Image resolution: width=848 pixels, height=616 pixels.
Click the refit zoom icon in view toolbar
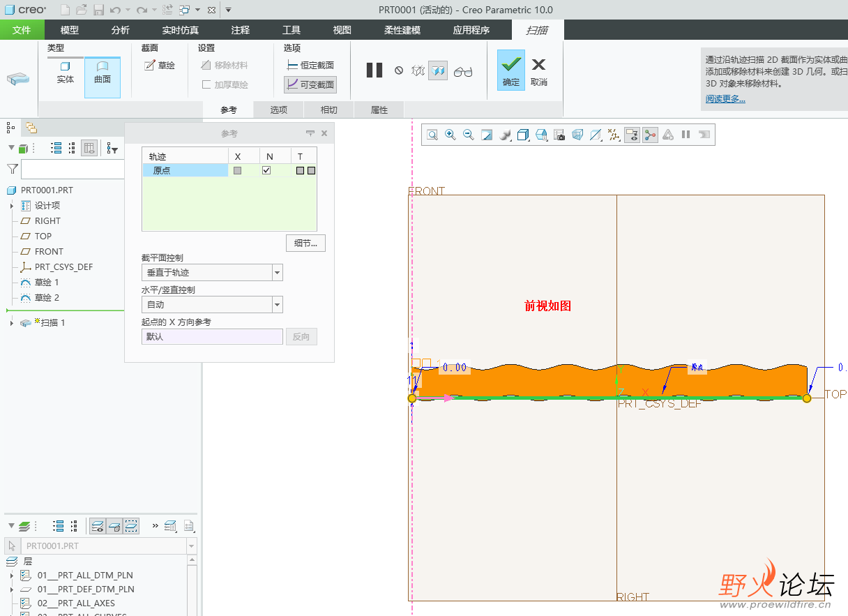432,135
